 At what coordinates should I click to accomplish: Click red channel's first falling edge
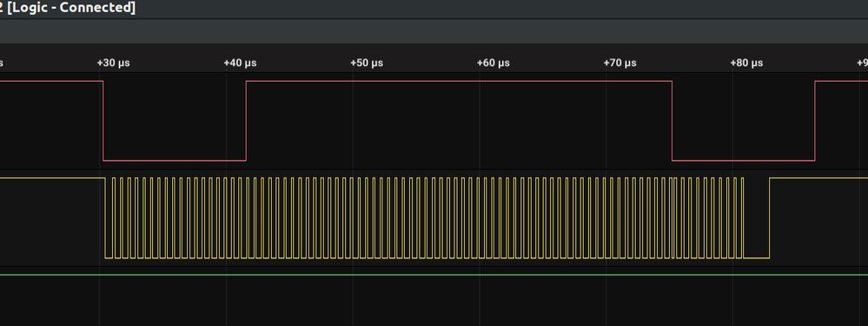[x=103, y=121]
